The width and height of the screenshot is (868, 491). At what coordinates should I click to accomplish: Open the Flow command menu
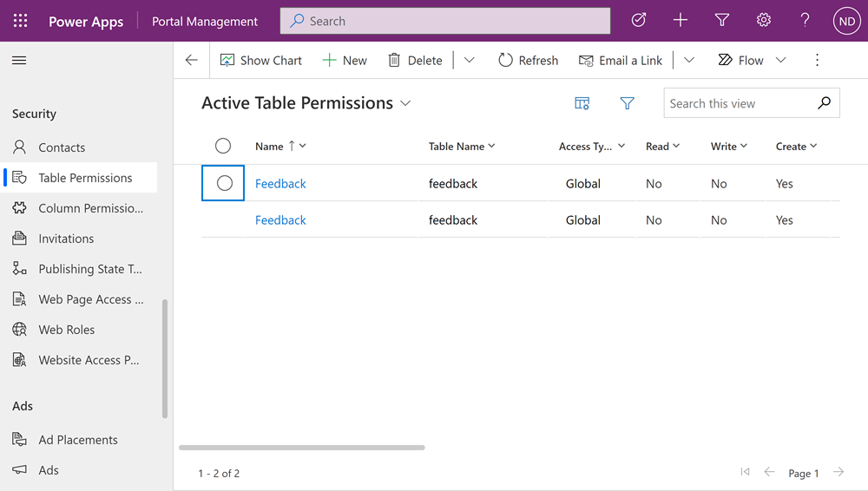click(752, 61)
